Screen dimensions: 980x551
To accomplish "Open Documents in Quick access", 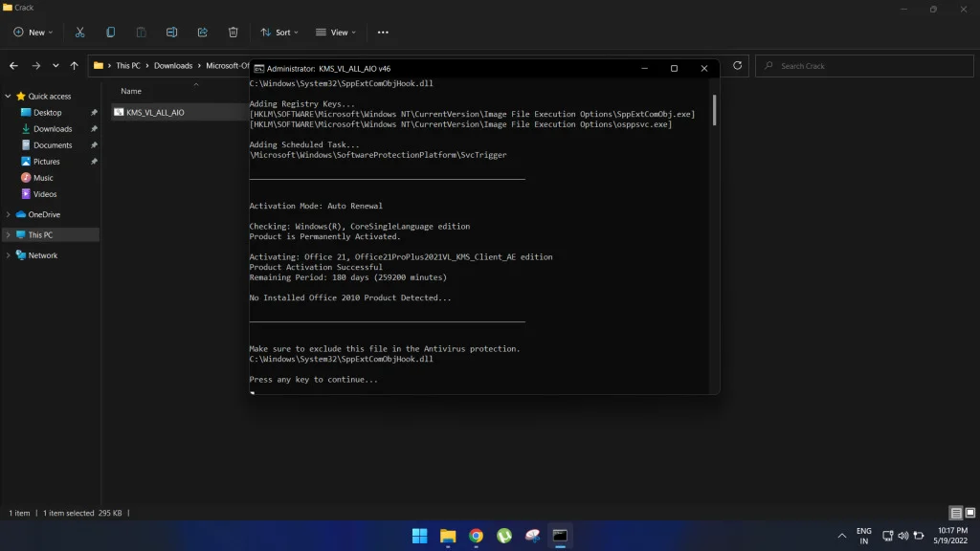I will click(x=53, y=145).
